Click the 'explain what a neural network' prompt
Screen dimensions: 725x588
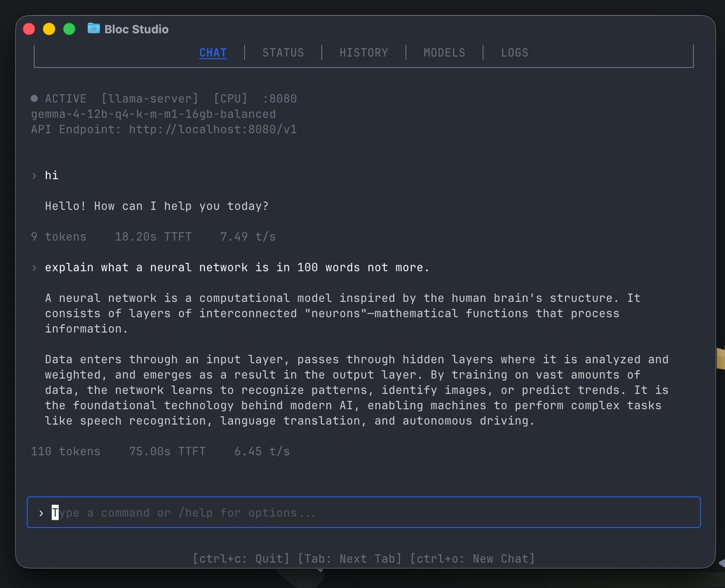pos(237,267)
